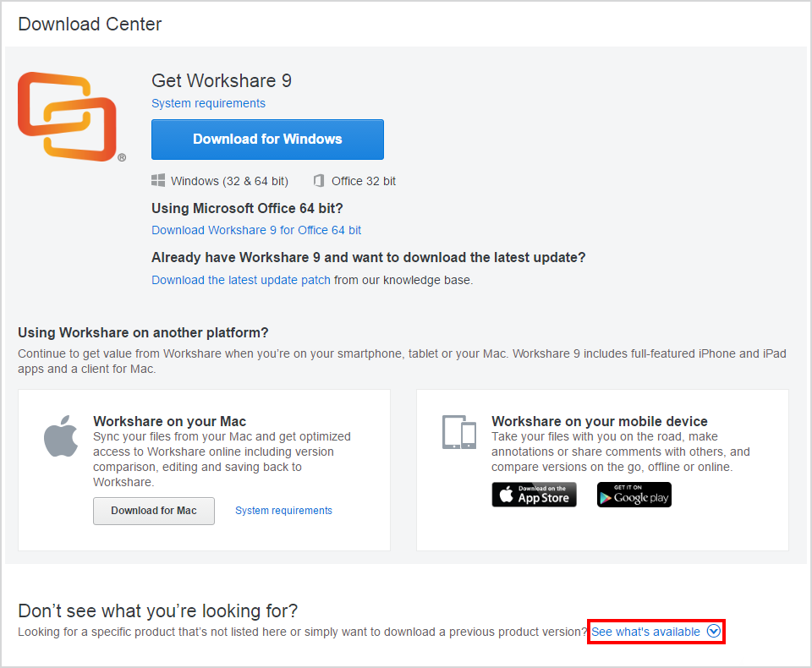812x668 pixels.
Task: Click Already have Workshare 9 heading
Action: point(368,257)
